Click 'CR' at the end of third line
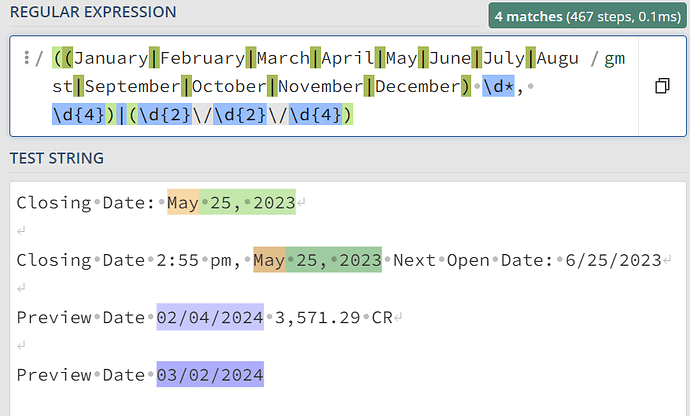690x416 pixels. 382,317
